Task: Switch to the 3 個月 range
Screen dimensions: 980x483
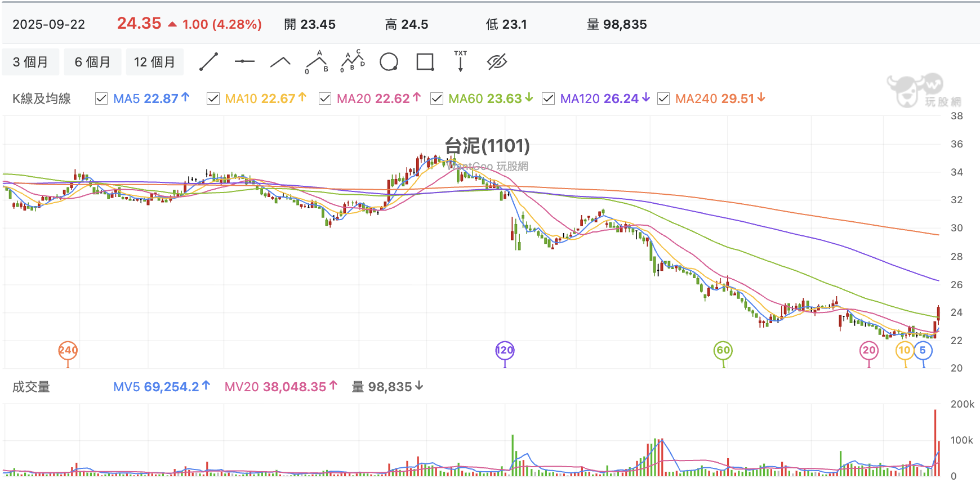Action: click(30, 62)
